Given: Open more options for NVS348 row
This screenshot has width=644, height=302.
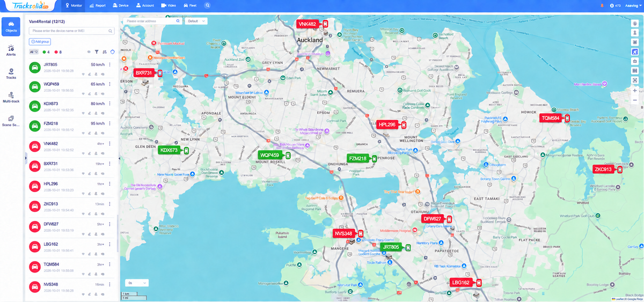Looking at the screenshot, I should click(109, 284).
